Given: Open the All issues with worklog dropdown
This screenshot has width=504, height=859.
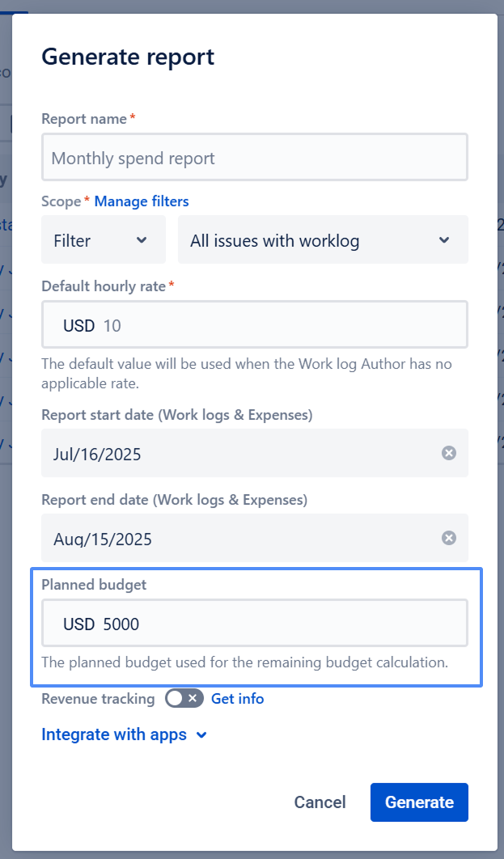Looking at the screenshot, I should 322,240.
